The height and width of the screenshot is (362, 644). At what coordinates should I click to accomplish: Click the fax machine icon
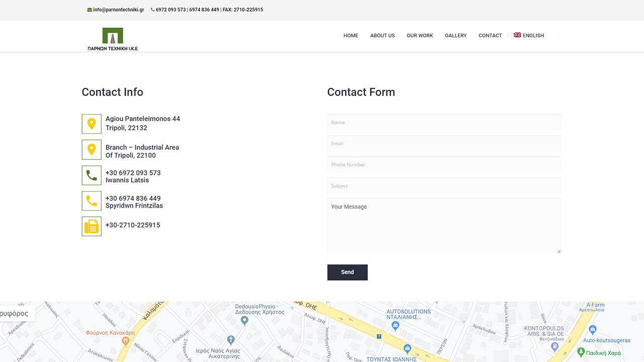[92, 226]
